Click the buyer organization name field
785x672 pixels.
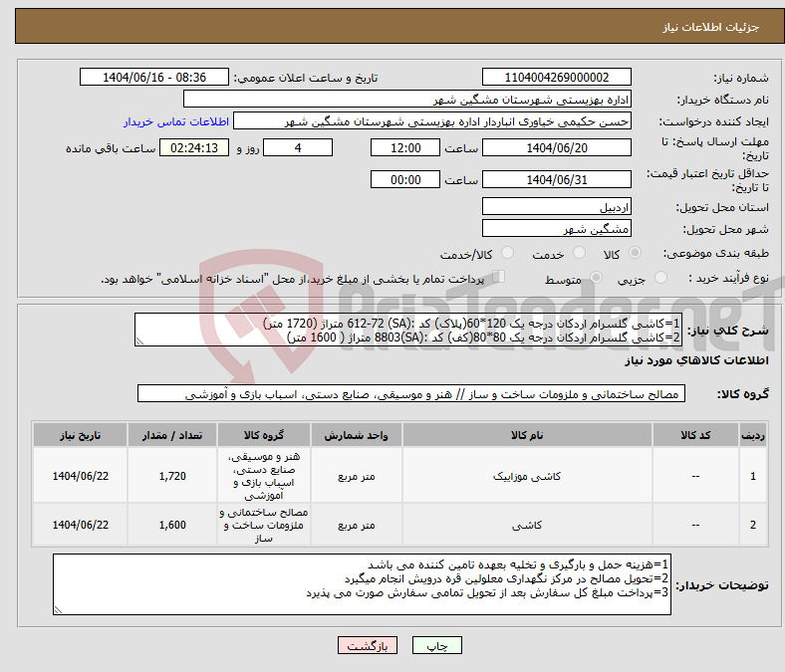pos(407,100)
